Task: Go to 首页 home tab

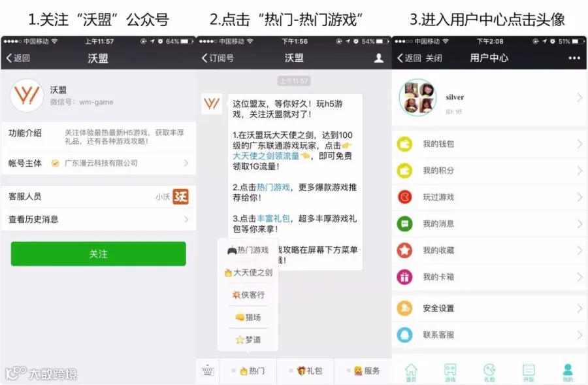Action: 411,373
